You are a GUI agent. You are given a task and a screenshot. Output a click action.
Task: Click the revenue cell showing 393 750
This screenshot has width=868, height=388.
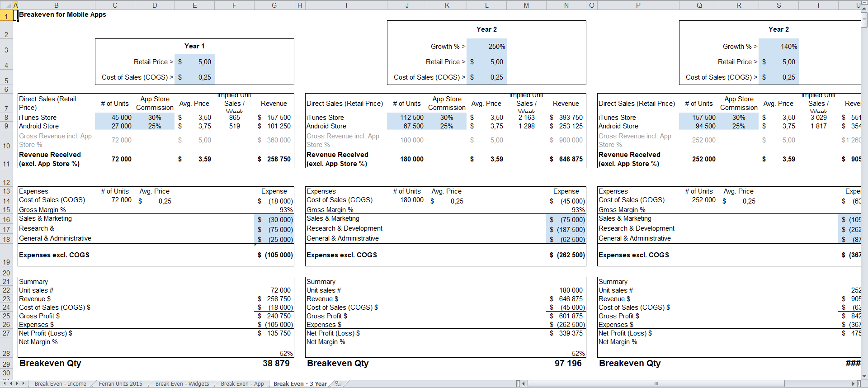[566, 118]
